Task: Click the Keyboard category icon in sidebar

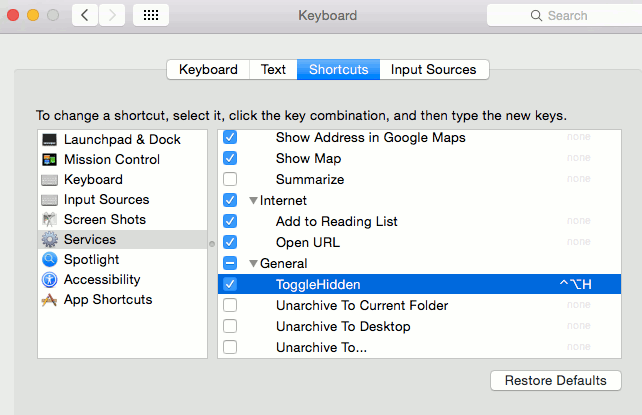Action: coord(50,180)
